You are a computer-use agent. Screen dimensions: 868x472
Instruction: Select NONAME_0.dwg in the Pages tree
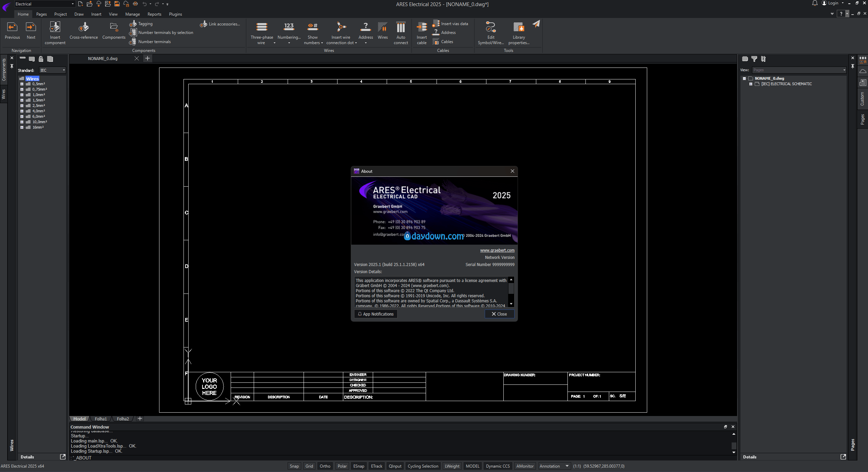coord(769,78)
